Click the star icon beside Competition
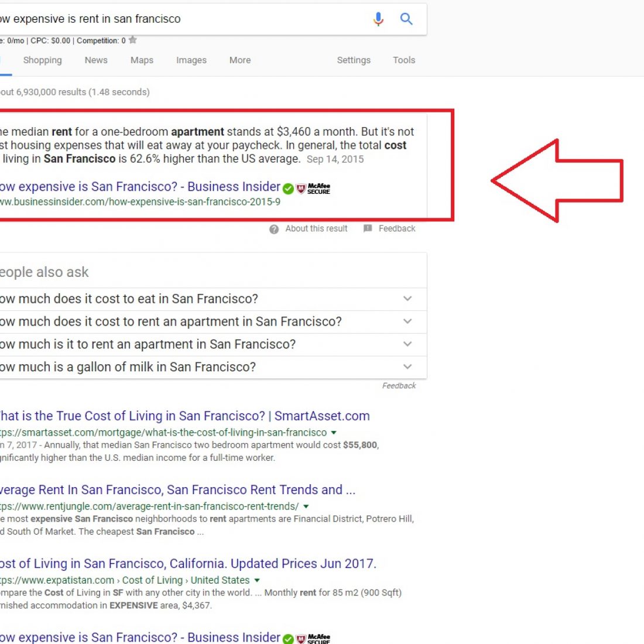Viewport: 644px width, 644px height. click(x=133, y=40)
